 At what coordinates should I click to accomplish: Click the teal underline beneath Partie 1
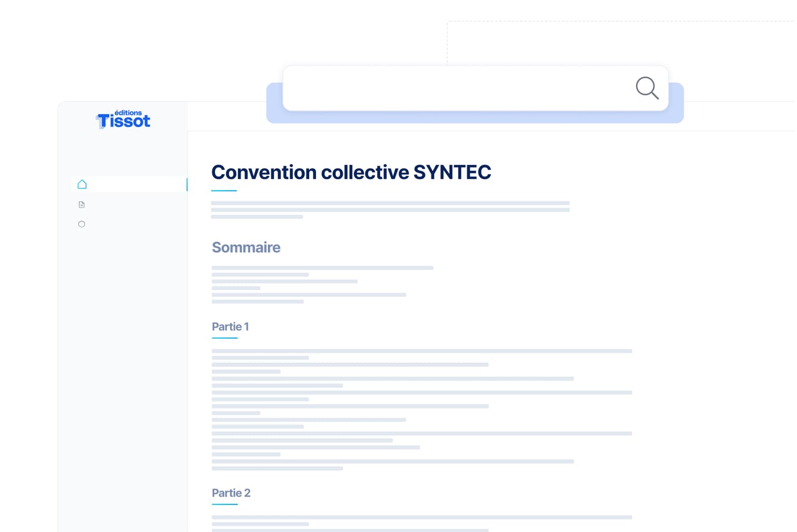tap(225, 338)
